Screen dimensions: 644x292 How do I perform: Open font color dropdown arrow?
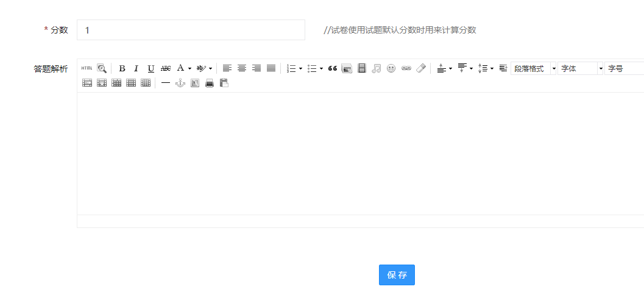pyautogui.click(x=189, y=69)
